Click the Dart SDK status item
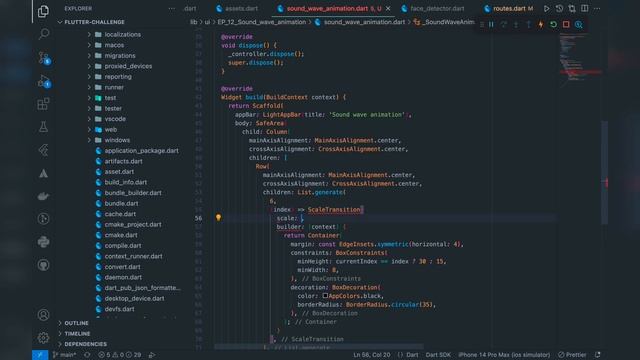The height and width of the screenshot is (360, 640). 438,355
